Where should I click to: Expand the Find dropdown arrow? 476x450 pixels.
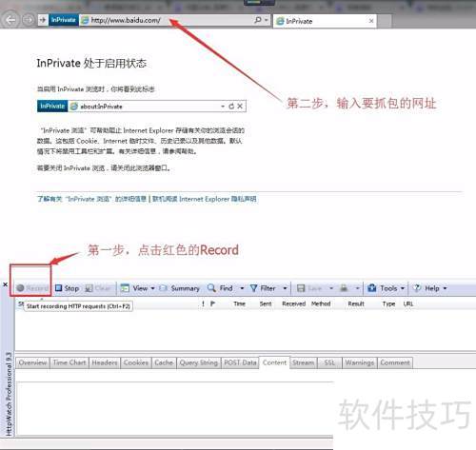242,288
